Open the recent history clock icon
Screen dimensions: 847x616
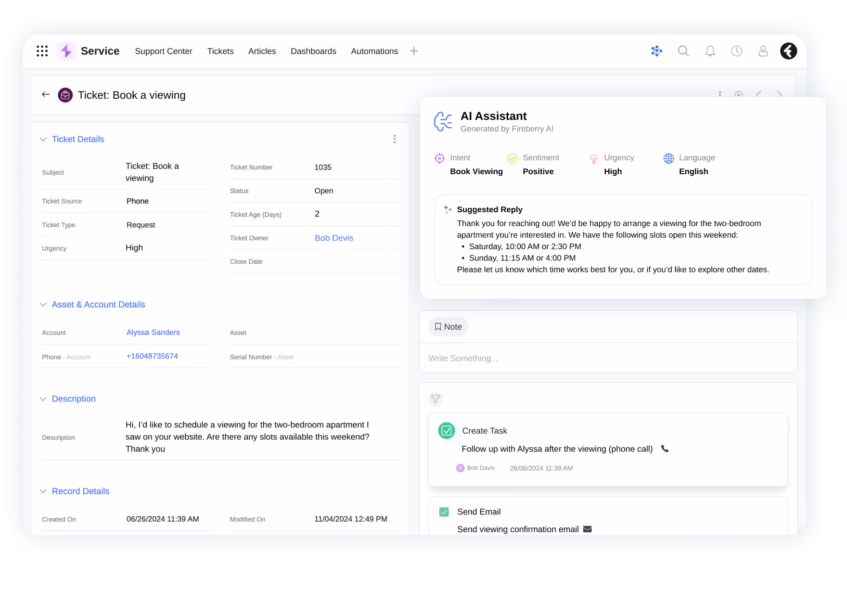click(x=736, y=51)
